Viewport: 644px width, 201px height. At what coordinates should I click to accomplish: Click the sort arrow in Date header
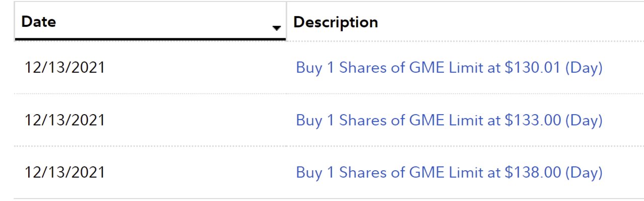click(x=276, y=29)
